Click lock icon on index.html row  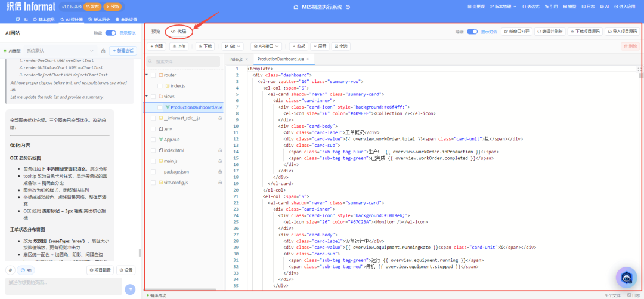[220, 150]
